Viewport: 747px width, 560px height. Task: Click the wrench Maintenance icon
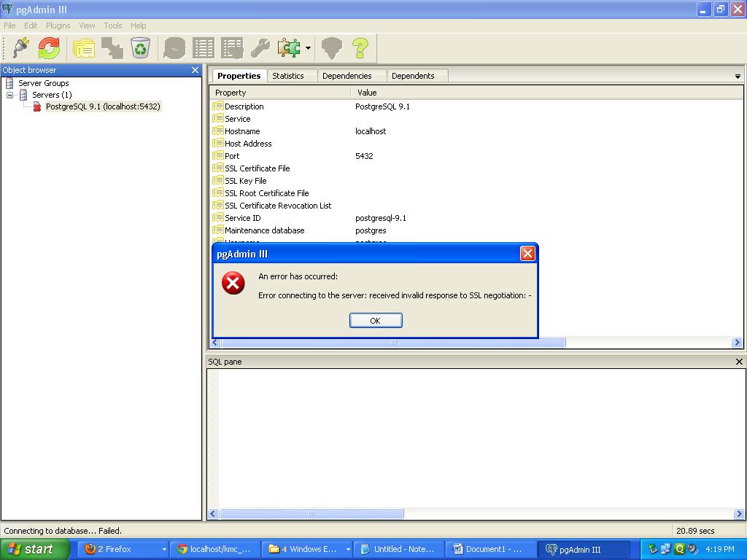point(260,48)
